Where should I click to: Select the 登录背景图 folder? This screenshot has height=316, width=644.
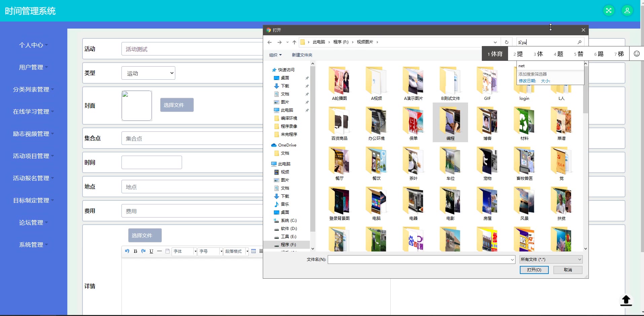click(x=339, y=203)
